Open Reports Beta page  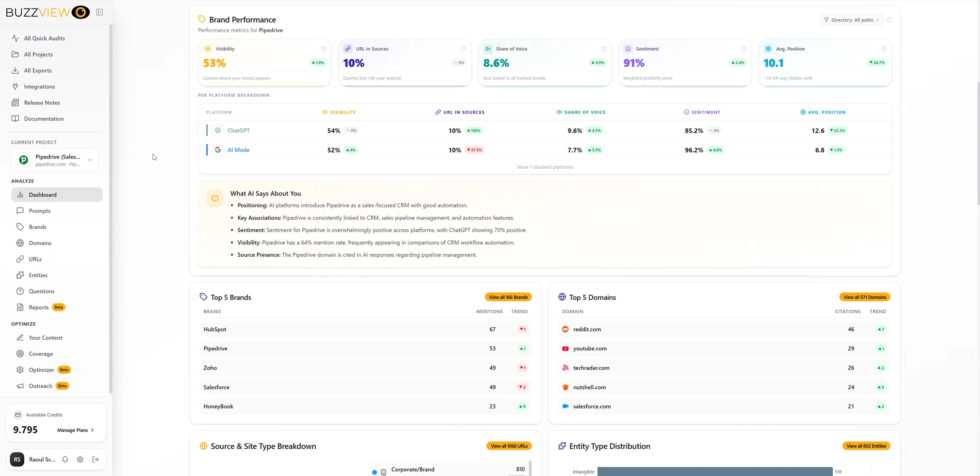coord(57,307)
